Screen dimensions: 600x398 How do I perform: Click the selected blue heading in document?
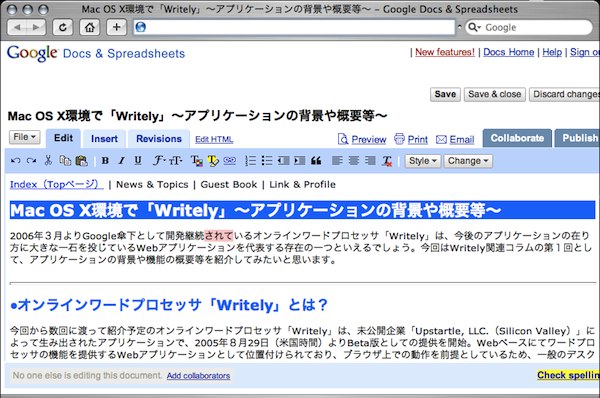pyautogui.click(x=302, y=210)
